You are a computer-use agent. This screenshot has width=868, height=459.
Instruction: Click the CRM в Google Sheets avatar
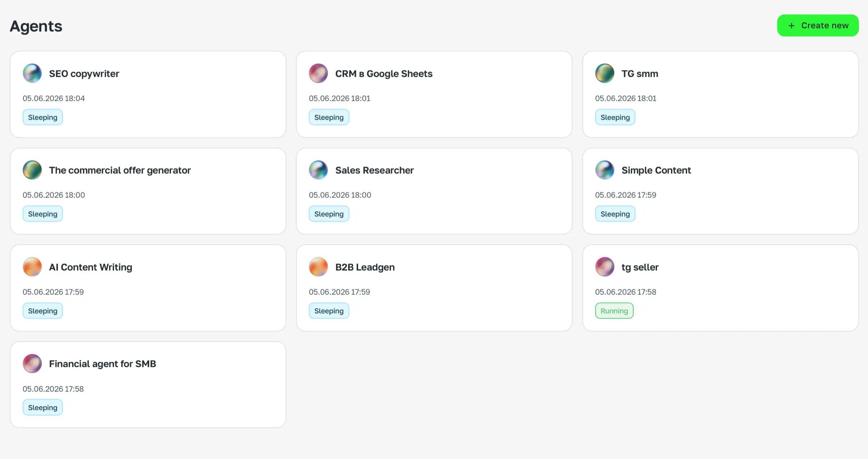point(318,73)
